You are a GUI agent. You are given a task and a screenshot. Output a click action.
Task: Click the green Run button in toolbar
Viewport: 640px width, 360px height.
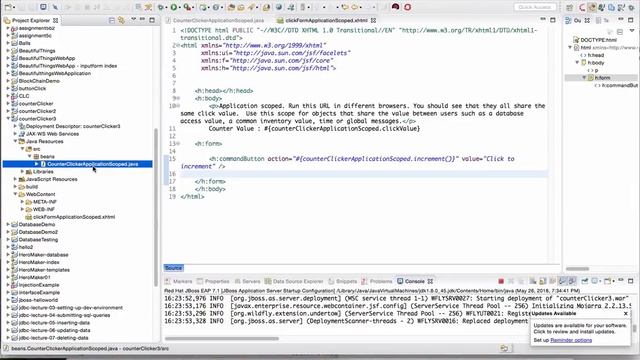[x=174, y=7]
